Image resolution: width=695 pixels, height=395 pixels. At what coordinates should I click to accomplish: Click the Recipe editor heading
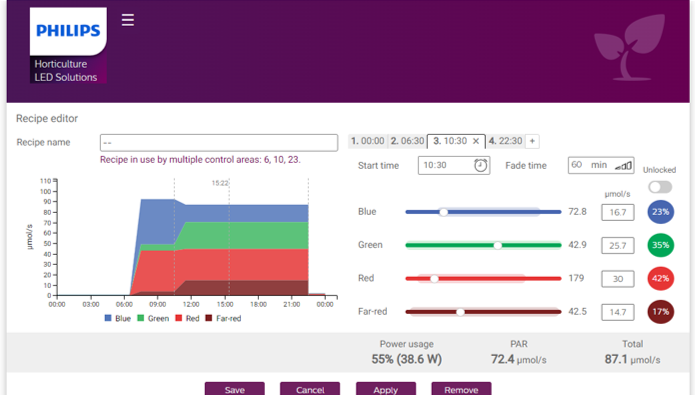click(47, 118)
